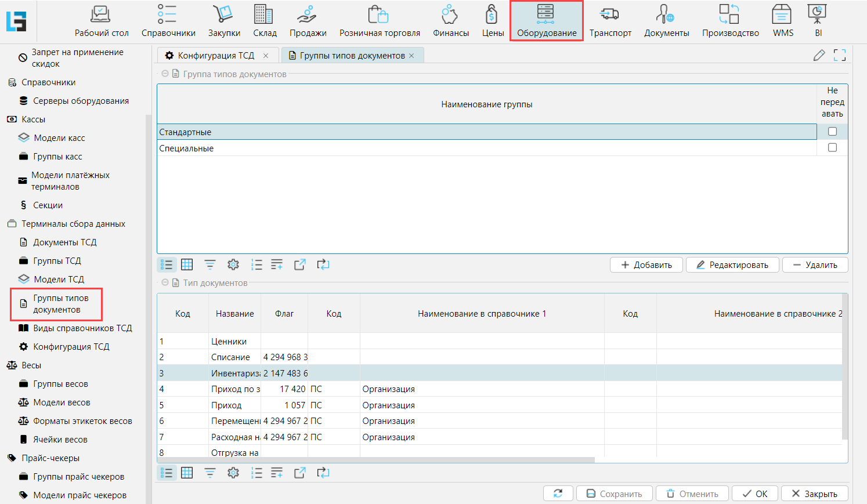The height and width of the screenshot is (504, 867).
Task: Click the filter icon in upper grid toolbar
Action: pyautogui.click(x=210, y=265)
